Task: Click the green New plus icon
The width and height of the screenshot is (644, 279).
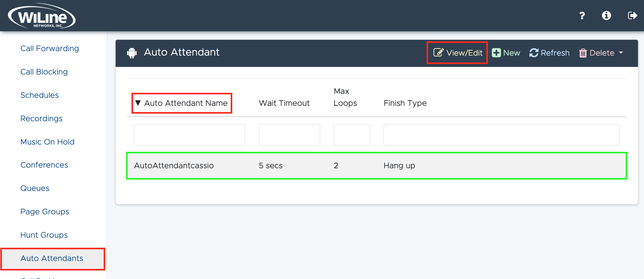Action: [x=496, y=53]
